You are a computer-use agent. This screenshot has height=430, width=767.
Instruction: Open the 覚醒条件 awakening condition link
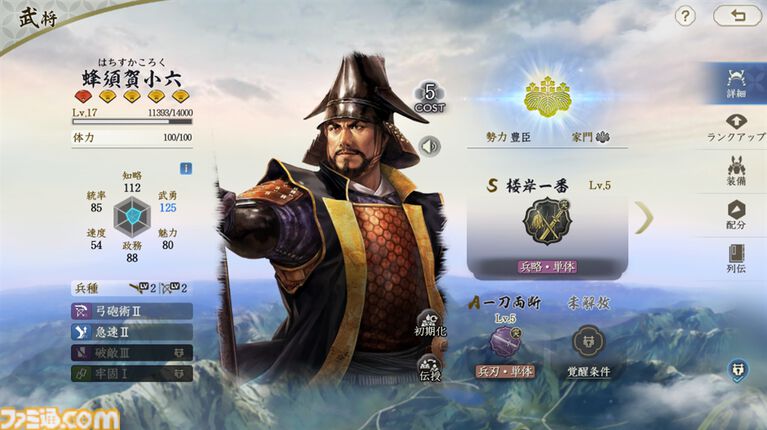[x=588, y=371]
